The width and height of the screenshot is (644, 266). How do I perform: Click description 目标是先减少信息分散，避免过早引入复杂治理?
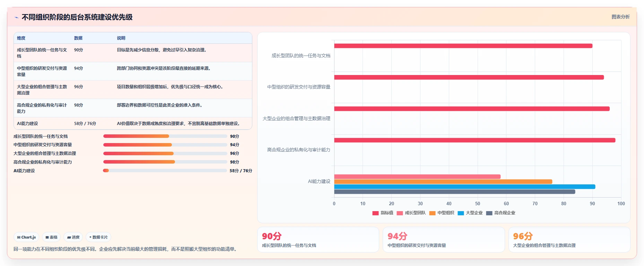click(162, 50)
